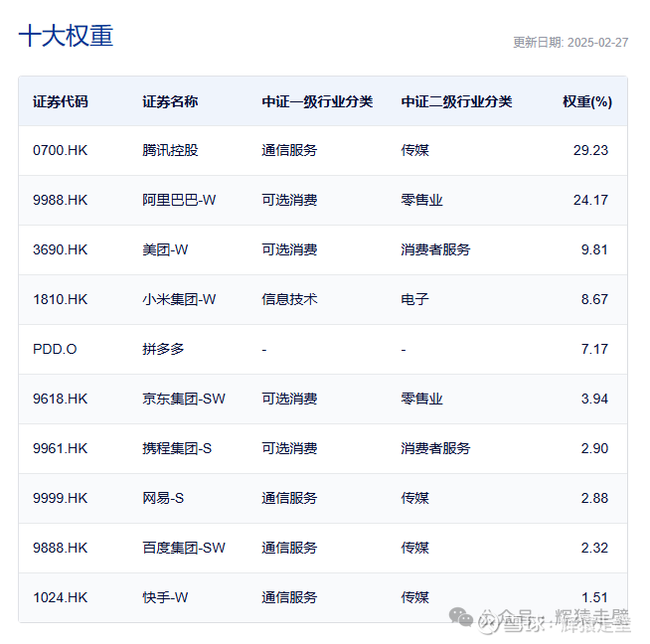Image resolution: width=650 pixels, height=644 pixels.
Task: Click 传媒 in the 网易-S row
Action: pyautogui.click(x=415, y=498)
